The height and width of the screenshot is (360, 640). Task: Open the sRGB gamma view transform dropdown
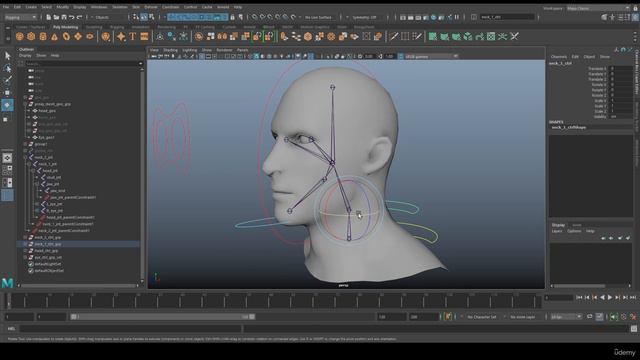click(x=431, y=56)
